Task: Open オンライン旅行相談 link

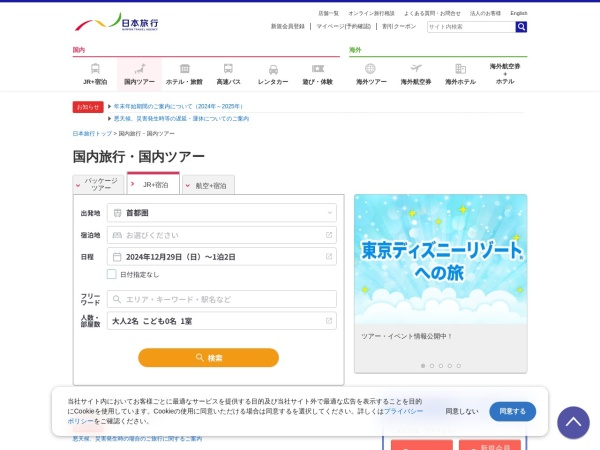Action: pyautogui.click(x=371, y=13)
